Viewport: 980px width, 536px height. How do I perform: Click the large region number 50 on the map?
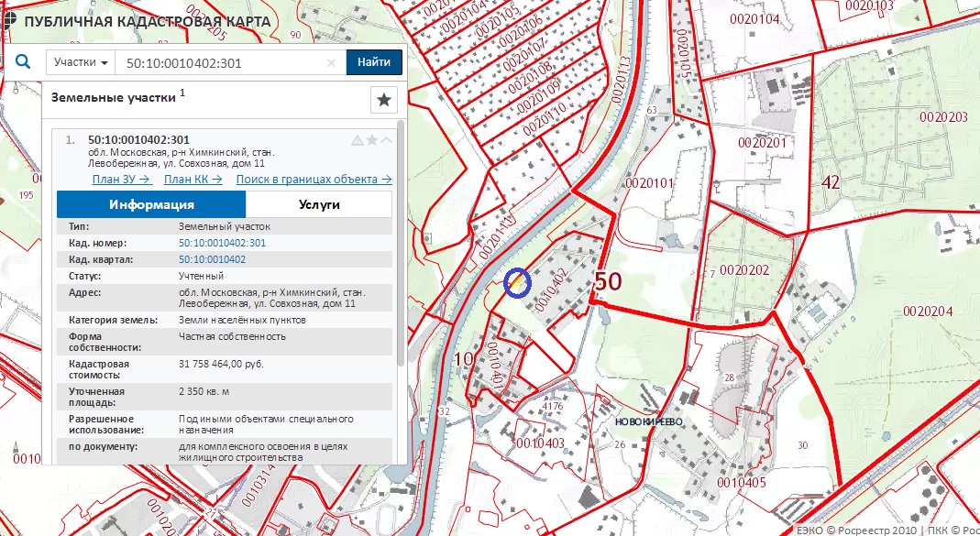(x=608, y=280)
